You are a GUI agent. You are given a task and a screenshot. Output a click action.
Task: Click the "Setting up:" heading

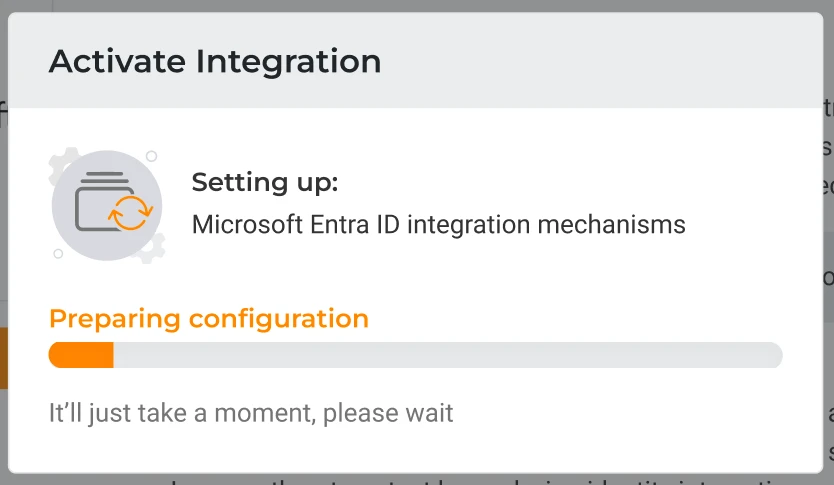pyautogui.click(x=265, y=183)
